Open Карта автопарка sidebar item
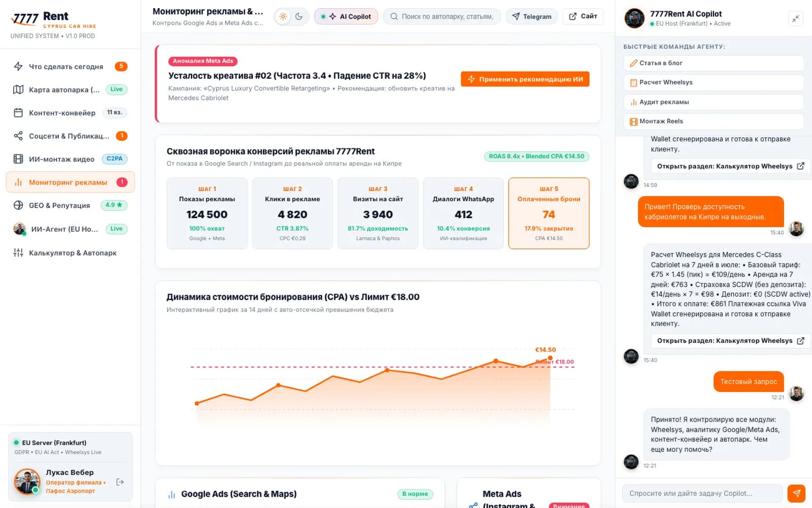Image resolution: width=812 pixels, height=508 pixels. (70, 89)
